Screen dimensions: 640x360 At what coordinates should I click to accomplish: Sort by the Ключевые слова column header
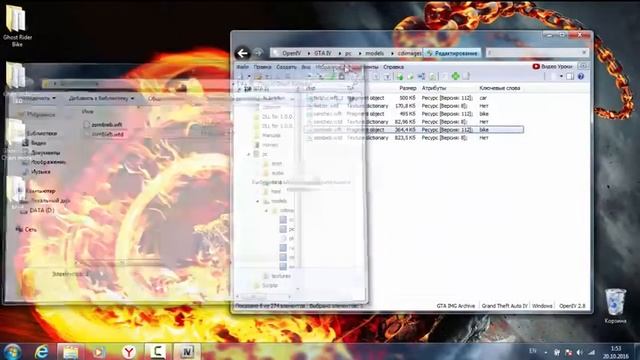[x=500, y=88]
